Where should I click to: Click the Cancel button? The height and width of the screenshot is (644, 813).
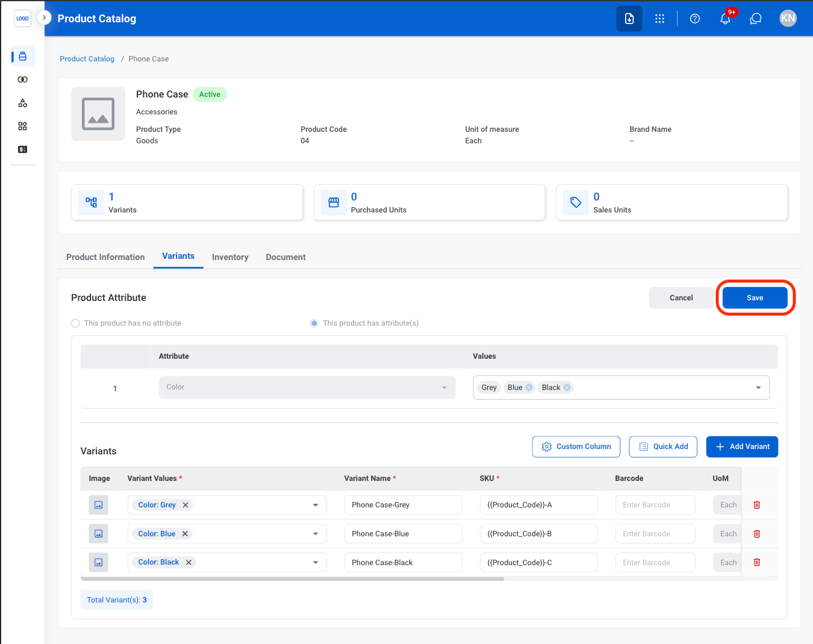pyautogui.click(x=681, y=298)
